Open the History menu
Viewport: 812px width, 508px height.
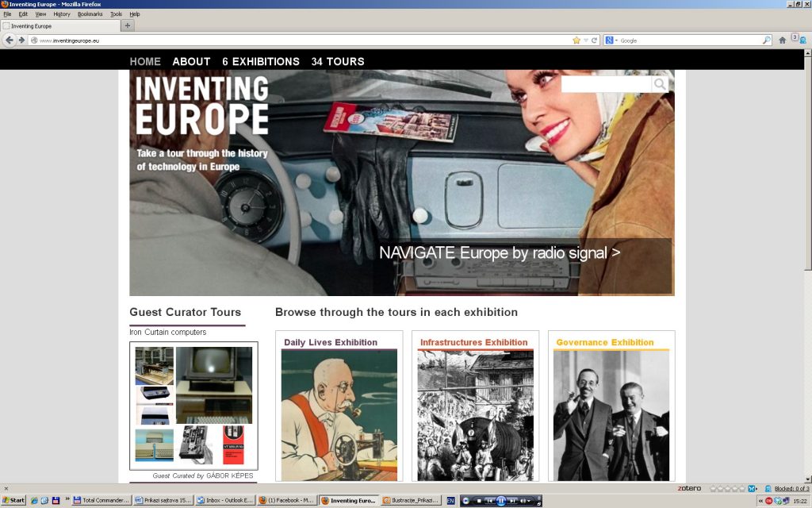tap(62, 14)
